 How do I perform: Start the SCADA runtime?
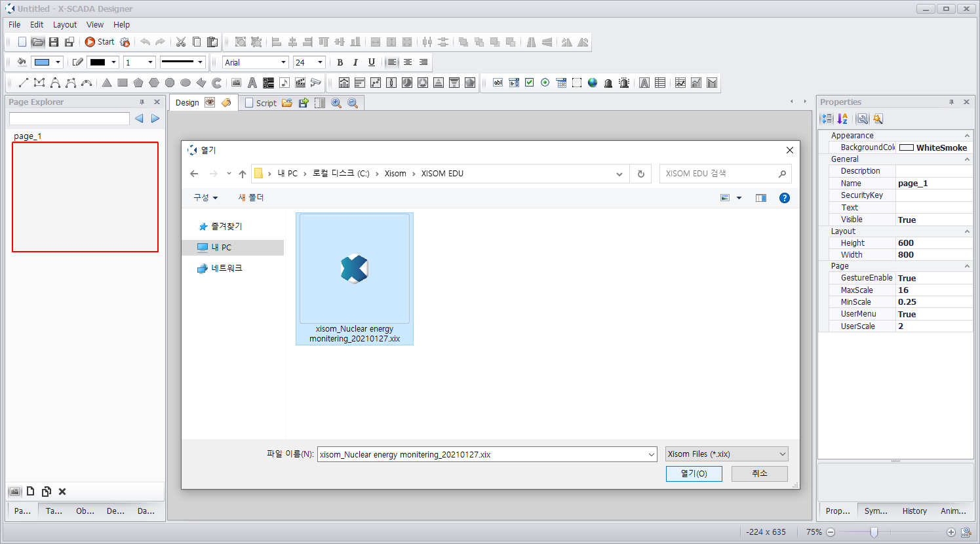pos(100,42)
